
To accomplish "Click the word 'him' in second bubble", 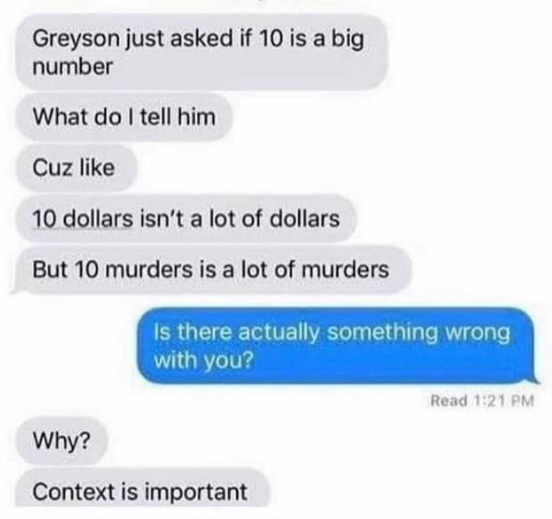I will (x=197, y=117).
